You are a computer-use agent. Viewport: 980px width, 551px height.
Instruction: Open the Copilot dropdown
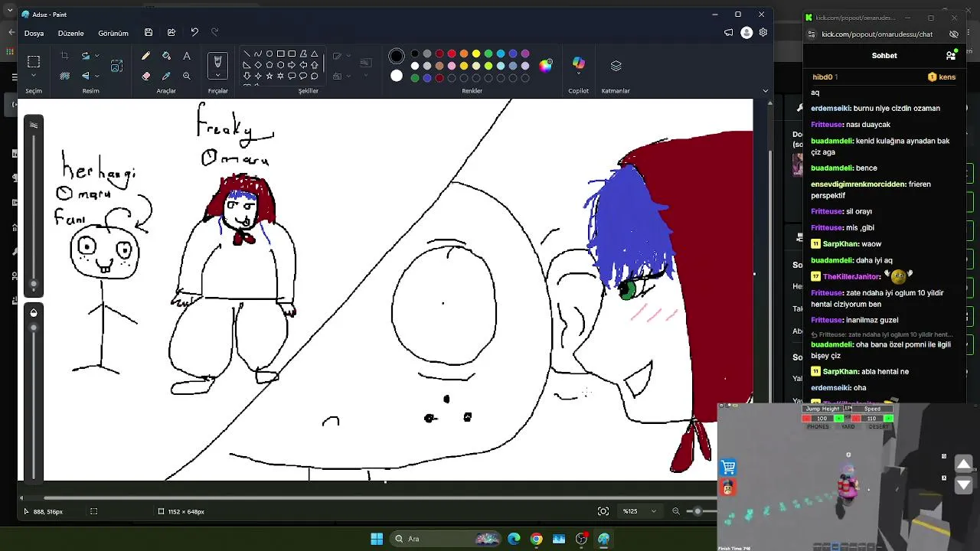[579, 73]
